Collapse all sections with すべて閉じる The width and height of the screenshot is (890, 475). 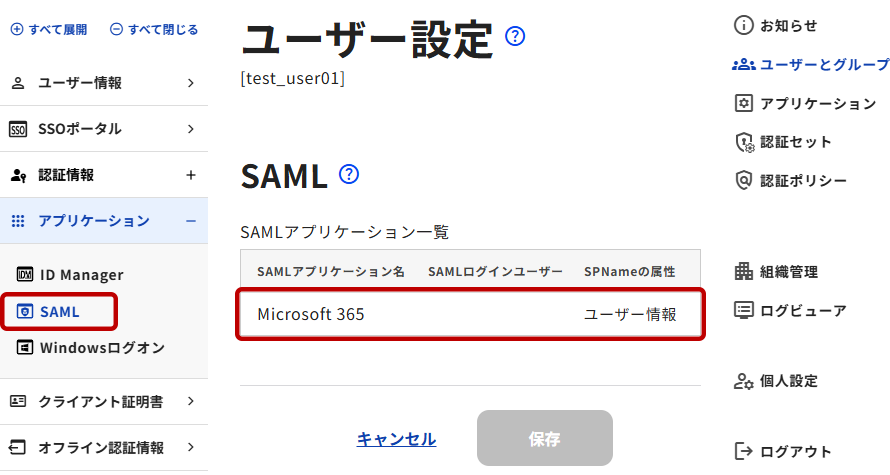point(154,30)
